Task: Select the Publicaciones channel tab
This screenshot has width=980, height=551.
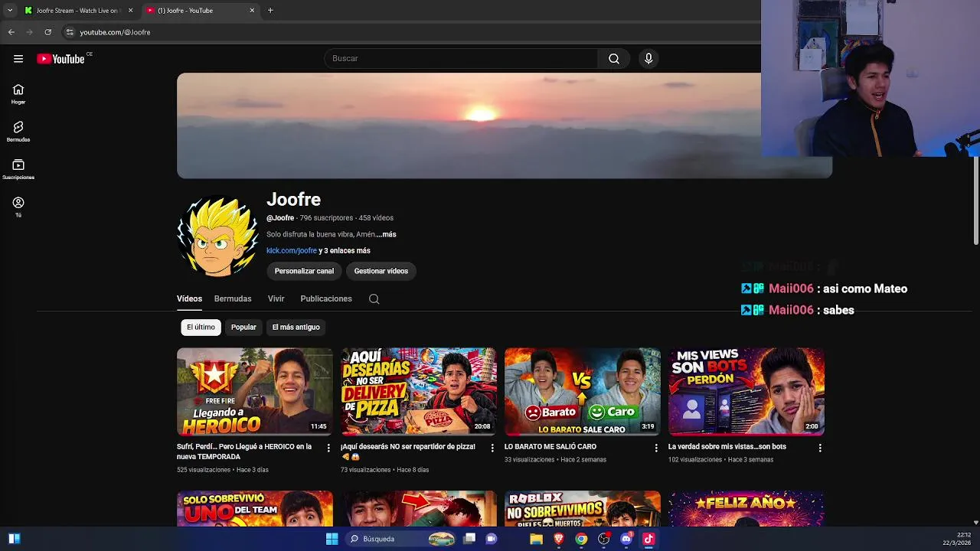Action: point(326,299)
